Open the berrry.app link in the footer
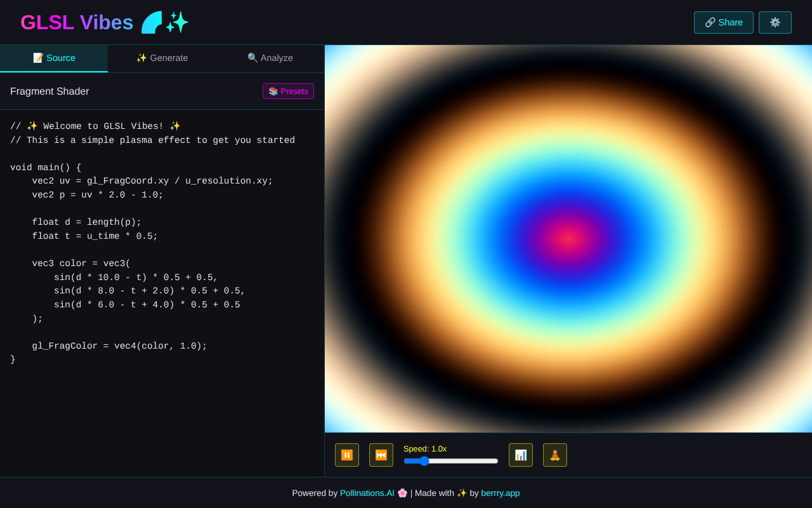812x508 pixels. coord(501,493)
